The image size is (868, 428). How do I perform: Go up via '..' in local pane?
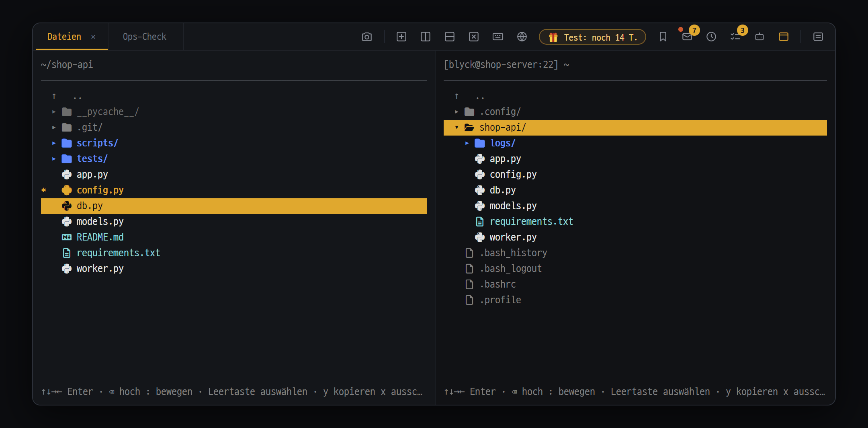(x=234, y=96)
